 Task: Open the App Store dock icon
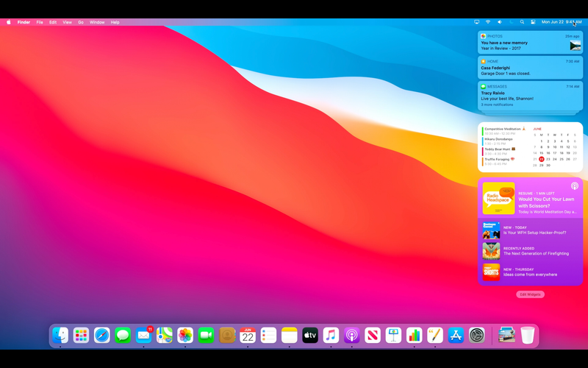456,336
